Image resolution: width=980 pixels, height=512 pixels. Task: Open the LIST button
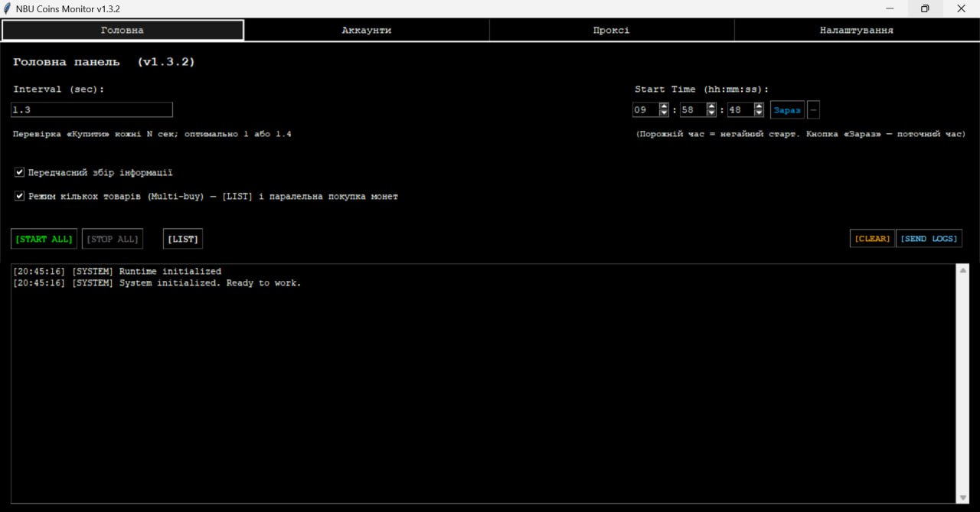coord(183,239)
